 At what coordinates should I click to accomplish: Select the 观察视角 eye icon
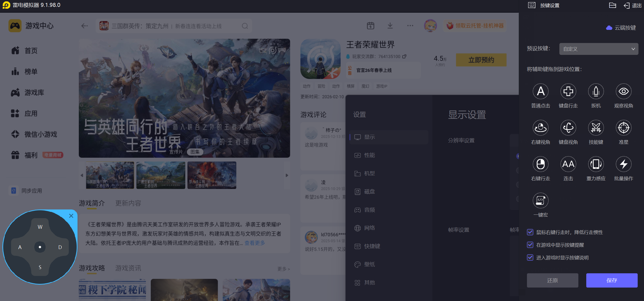click(623, 92)
